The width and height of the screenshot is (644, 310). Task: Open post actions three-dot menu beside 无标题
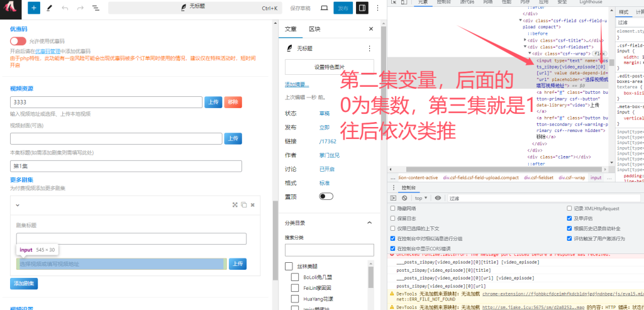(x=369, y=48)
